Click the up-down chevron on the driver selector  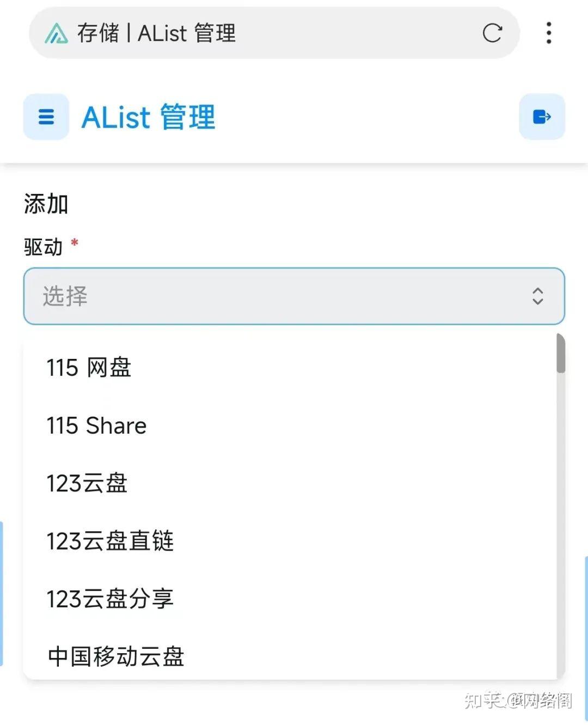click(x=538, y=296)
